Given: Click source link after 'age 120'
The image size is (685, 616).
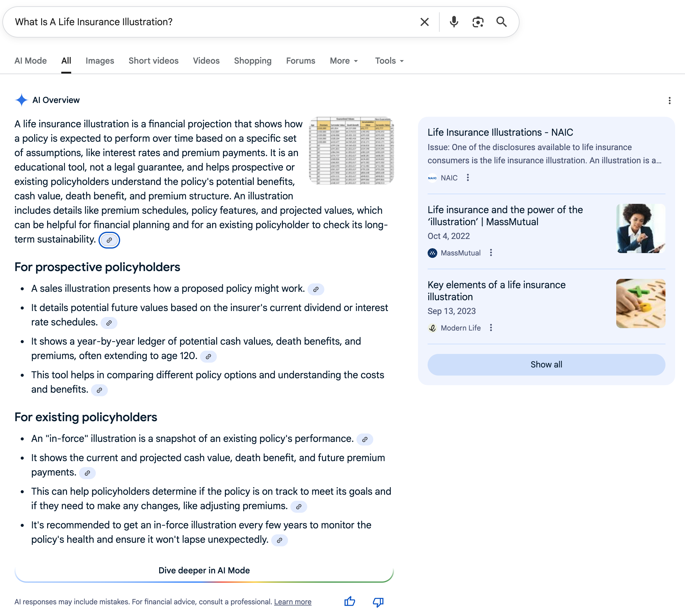Looking at the screenshot, I should click(x=208, y=356).
